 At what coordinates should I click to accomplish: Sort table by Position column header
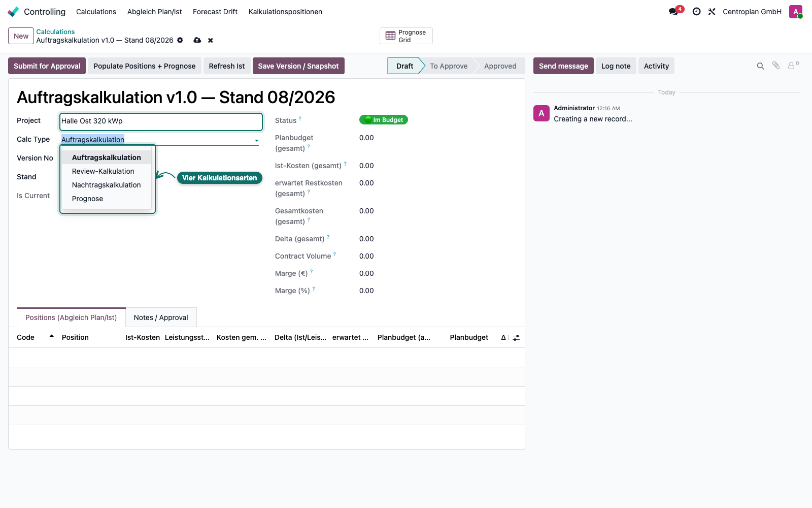tap(75, 337)
